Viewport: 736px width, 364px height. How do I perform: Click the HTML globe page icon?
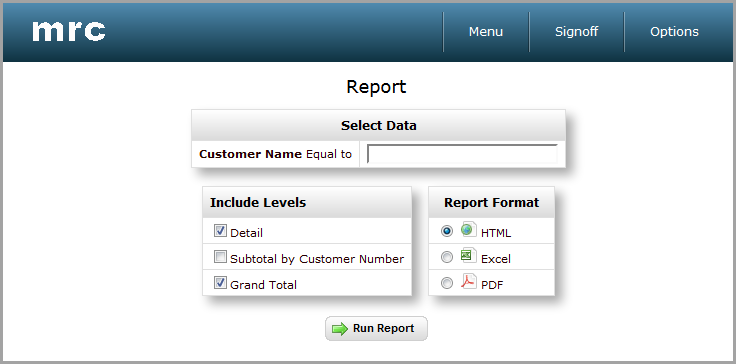pos(468,230)
